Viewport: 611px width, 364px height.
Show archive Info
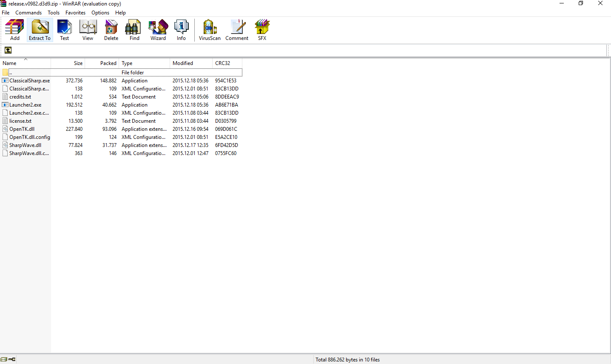181,30
